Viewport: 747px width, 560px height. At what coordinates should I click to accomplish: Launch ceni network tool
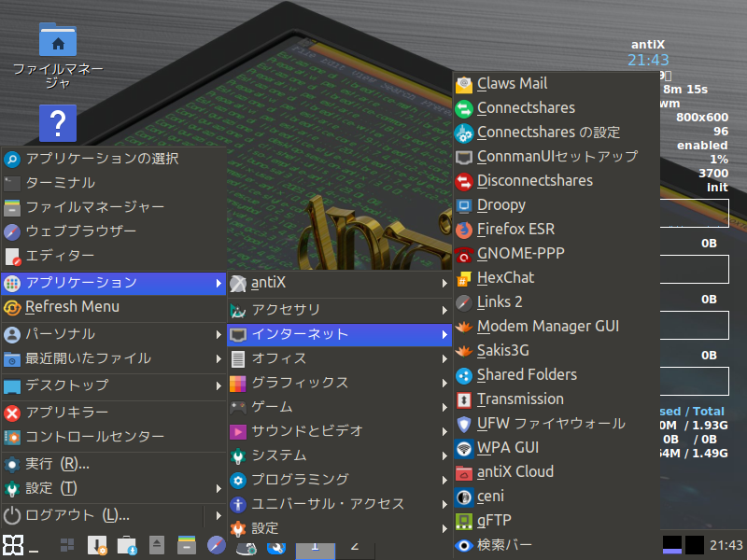click(556, 497)
